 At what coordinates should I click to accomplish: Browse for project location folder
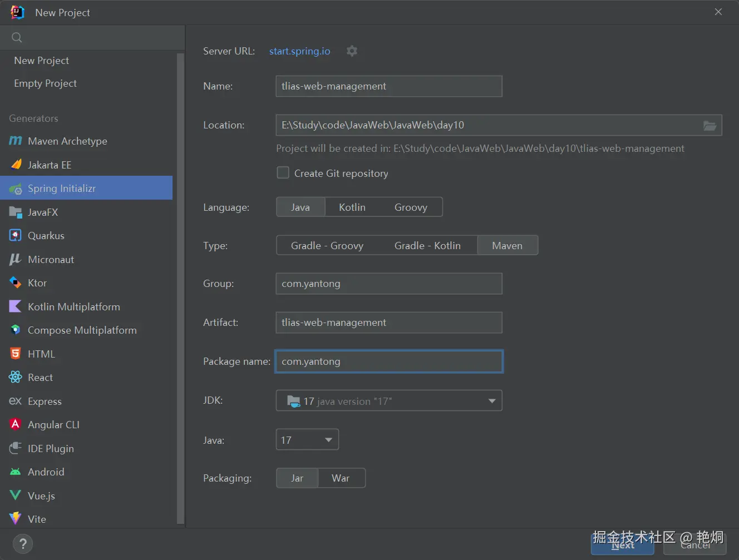tap(710, 126)
